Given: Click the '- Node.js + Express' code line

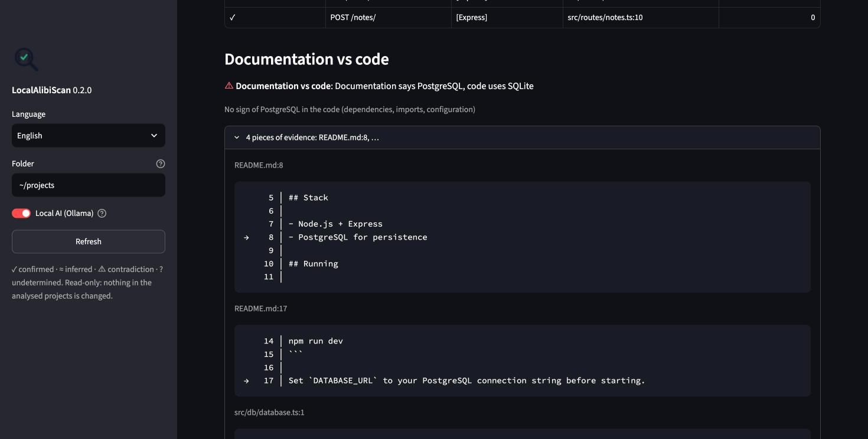Looking at the screenshot, I should click(x=335, y=224).
